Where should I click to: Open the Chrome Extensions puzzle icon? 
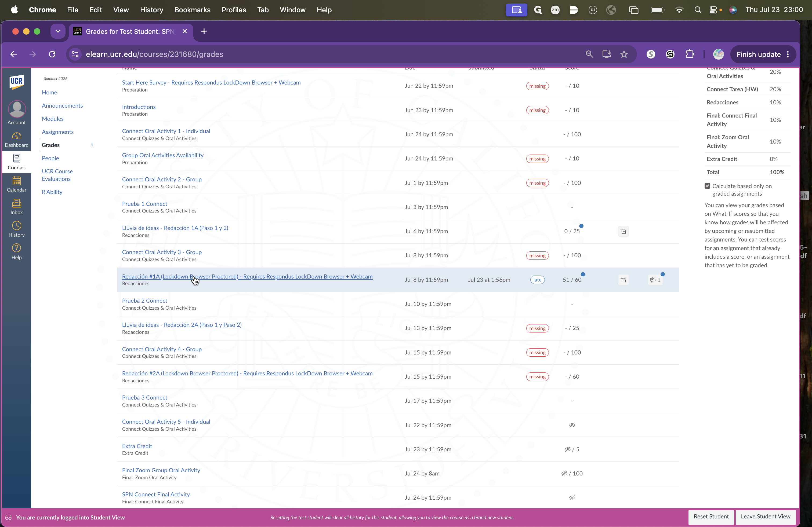tap(690, 54)
